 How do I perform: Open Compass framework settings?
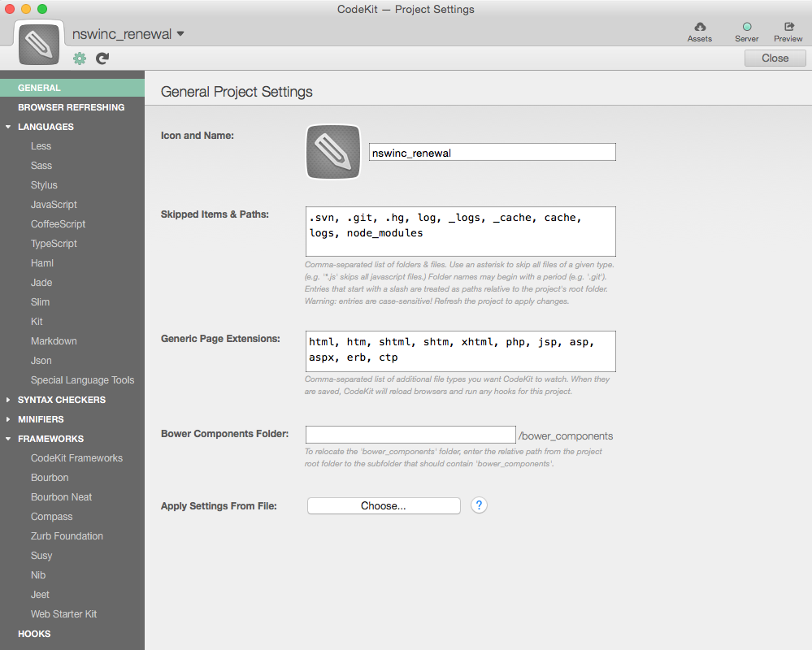point(52,517)
